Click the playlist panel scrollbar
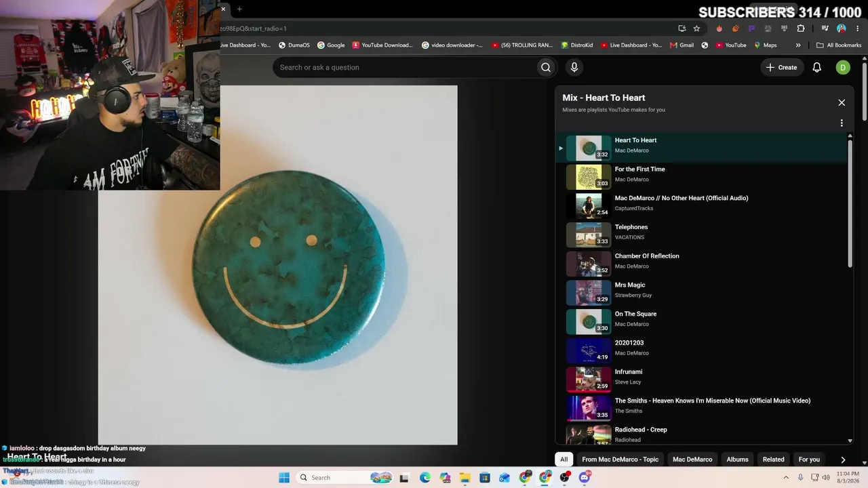 [850, 203]
